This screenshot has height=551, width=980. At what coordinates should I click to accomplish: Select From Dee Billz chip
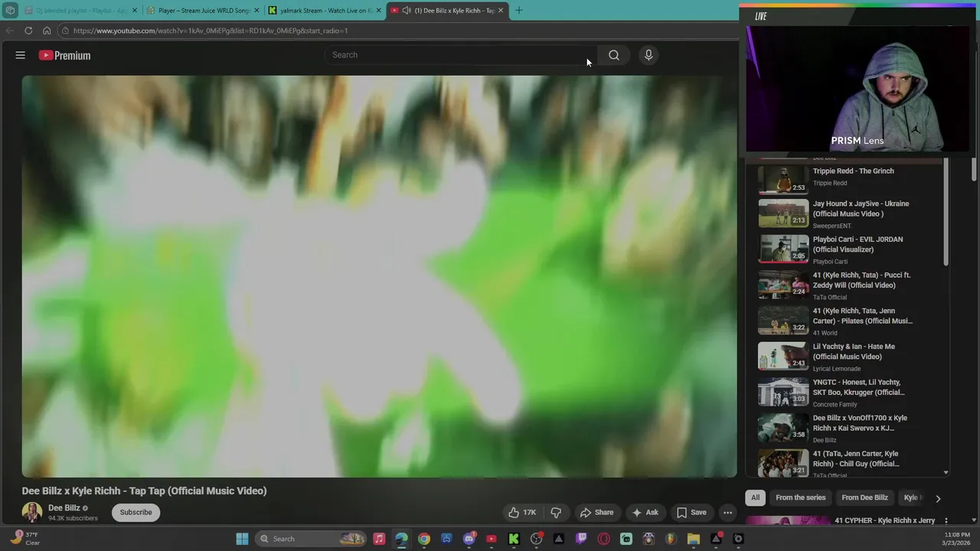point(864,497)
